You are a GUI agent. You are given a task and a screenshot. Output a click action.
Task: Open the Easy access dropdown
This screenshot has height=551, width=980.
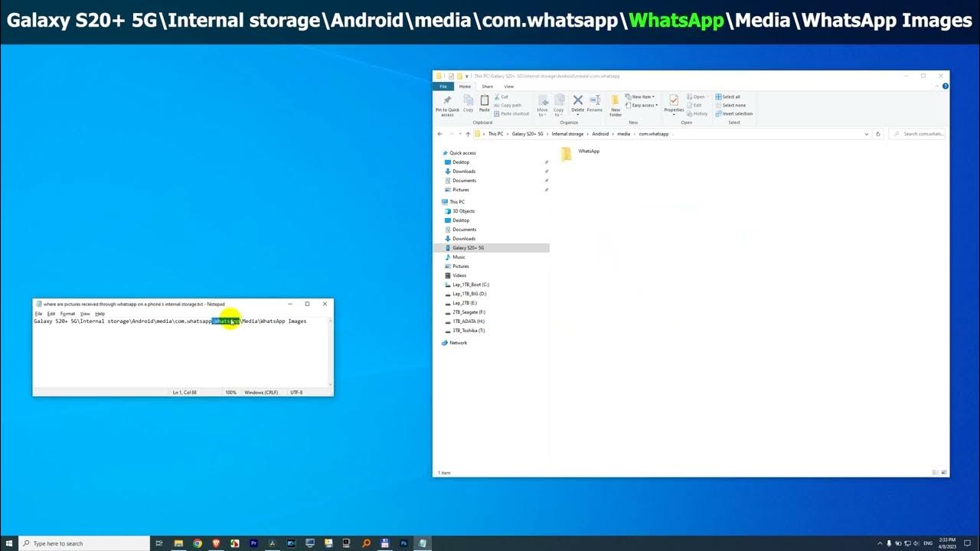point(642,106)
